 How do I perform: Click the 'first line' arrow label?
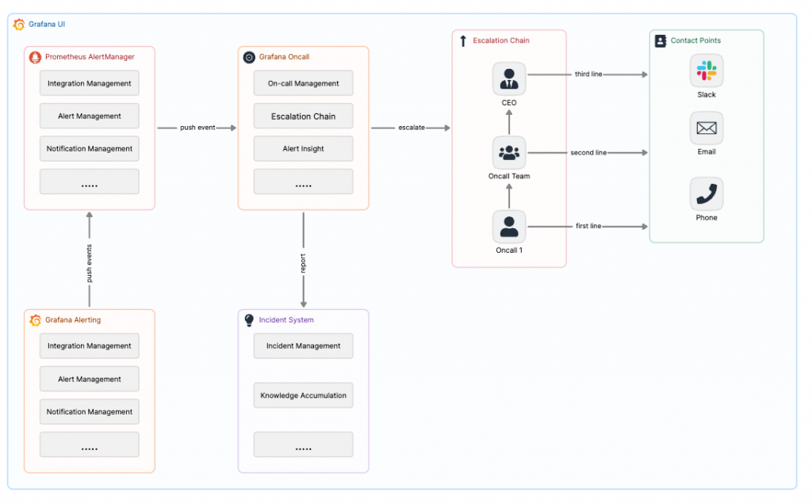pyautogui.click(x=588, y=226)
